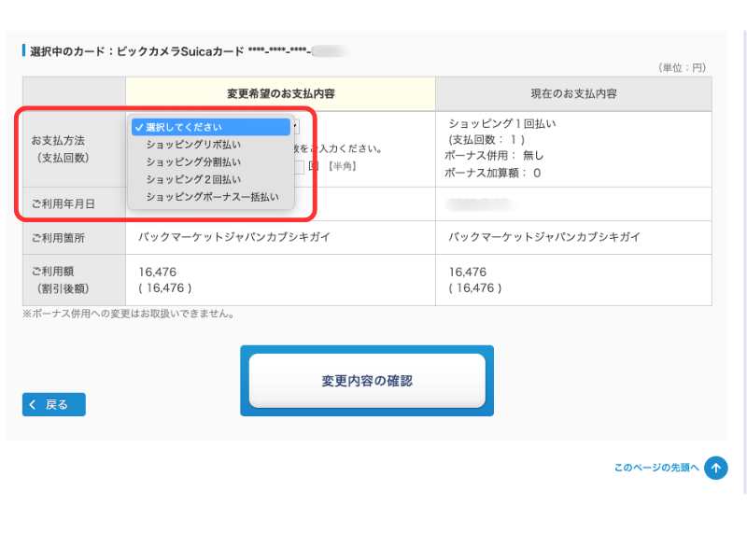Click the 現在のお支払内容 column header
Viewport: 747px width, 560px height.
[x=573, y=94]
